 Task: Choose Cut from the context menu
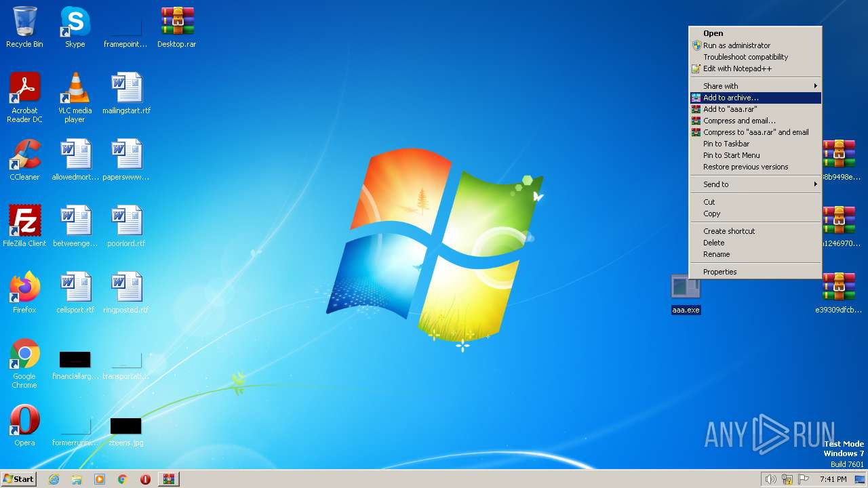[x=755, y=202]
